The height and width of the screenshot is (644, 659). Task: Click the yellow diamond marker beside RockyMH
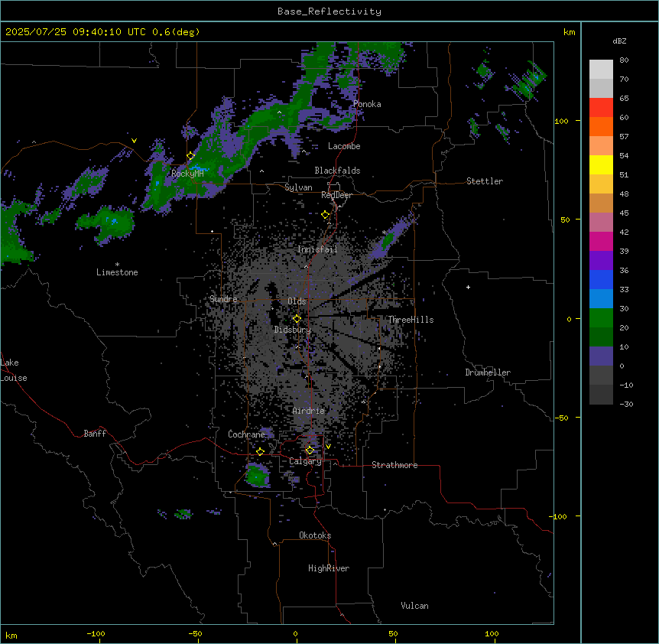click(190, 156)
